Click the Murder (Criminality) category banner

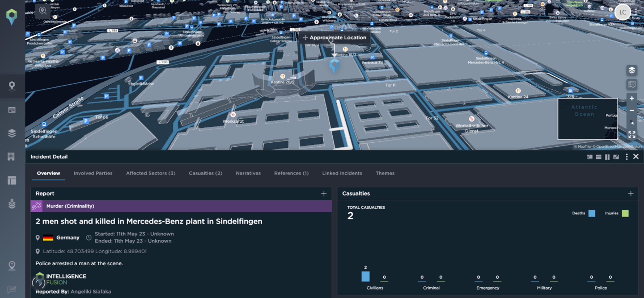(x=181, y=206)
